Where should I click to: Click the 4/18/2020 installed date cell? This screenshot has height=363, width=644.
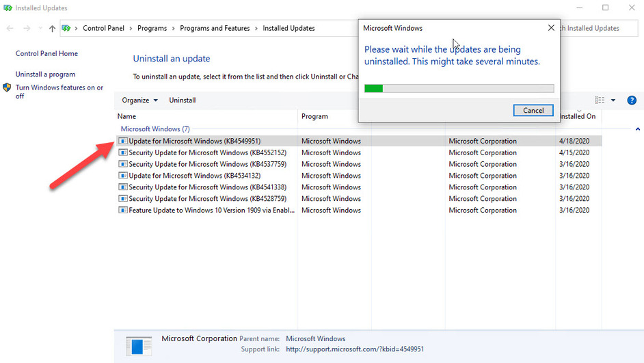[574, 141]
